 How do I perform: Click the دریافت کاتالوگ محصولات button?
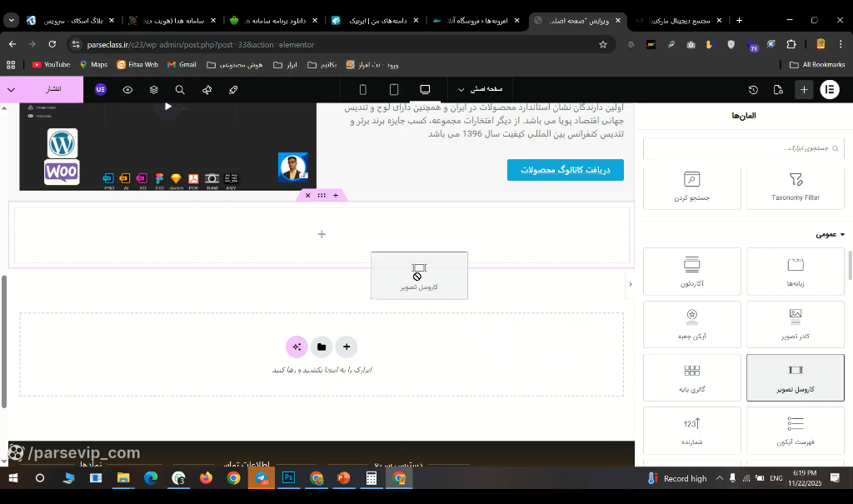point(566,170)
